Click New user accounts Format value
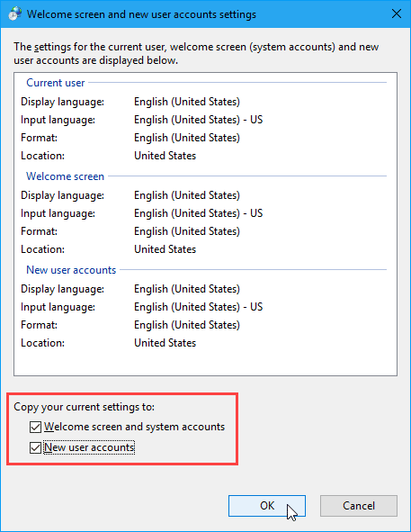The width and height of the screenshot is (411, 532). click(x=187, y=325)
